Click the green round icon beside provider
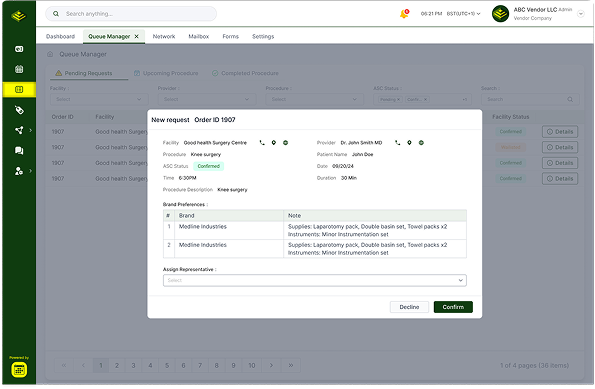This screenshot has height=389, width=595. 421,143
